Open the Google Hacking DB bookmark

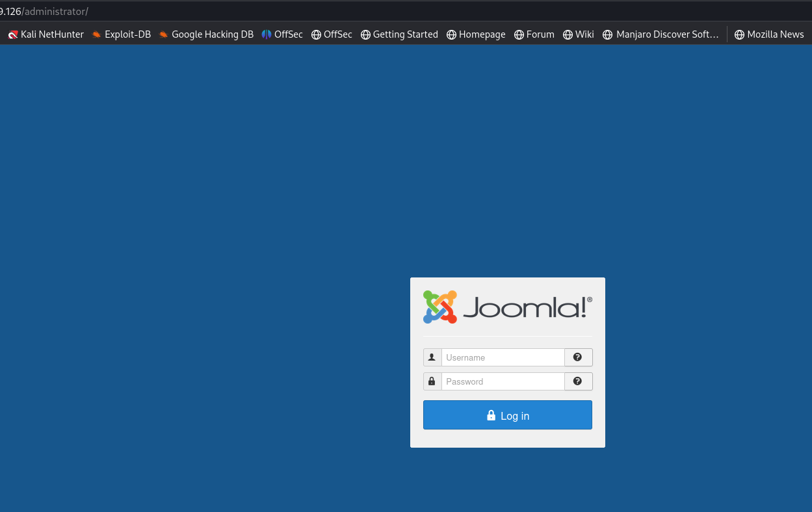pos(206,34)
